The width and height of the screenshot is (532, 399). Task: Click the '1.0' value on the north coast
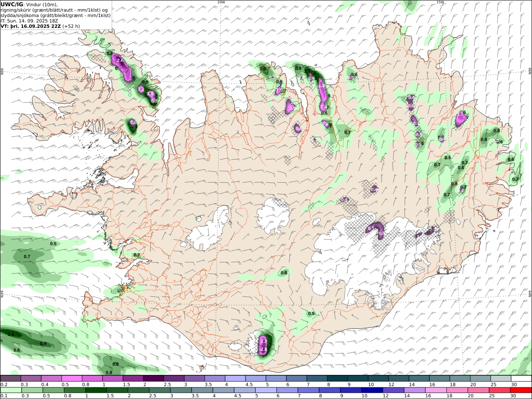[263, 69]
